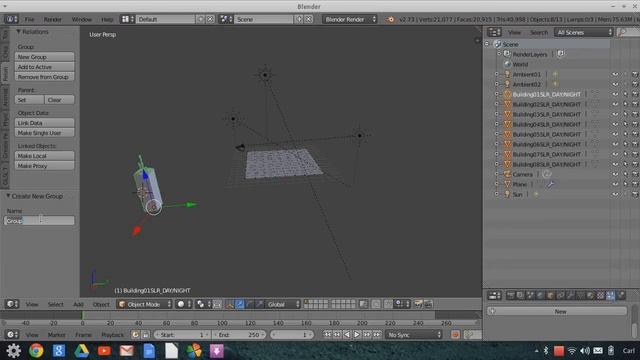Open the Material properties tab icon
This screenshot has width=640, height=360.
coord(590,296)
